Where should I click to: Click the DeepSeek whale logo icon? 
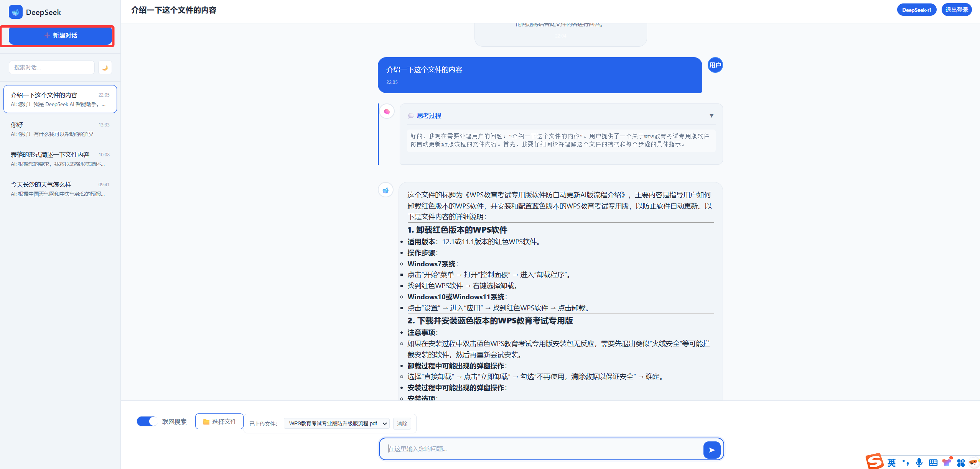pos(16,12)
